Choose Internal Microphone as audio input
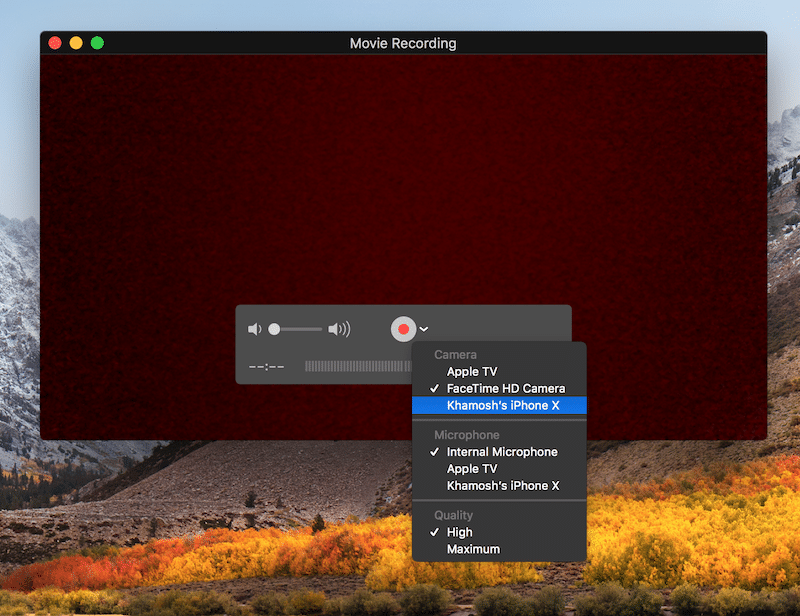Image resolution: width=800 pixels, height=616 pixels. click(x=501, y=452)
